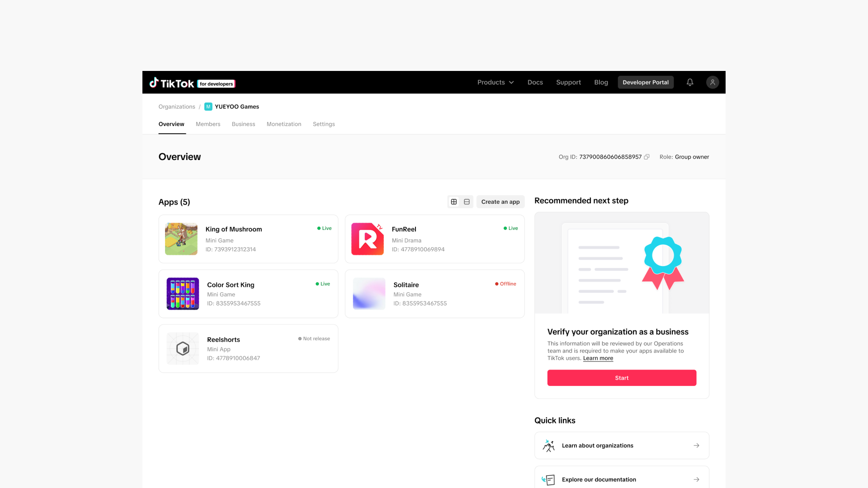Click the Learn about organizations icon
Screen dimensions: 868x488
pos(549,446)
